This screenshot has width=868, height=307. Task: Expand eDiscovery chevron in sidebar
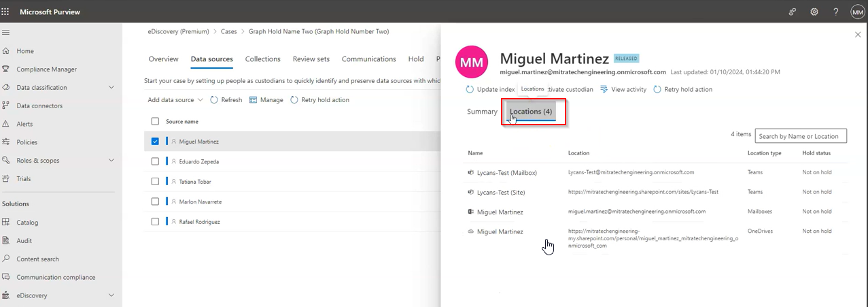[111, 295]
